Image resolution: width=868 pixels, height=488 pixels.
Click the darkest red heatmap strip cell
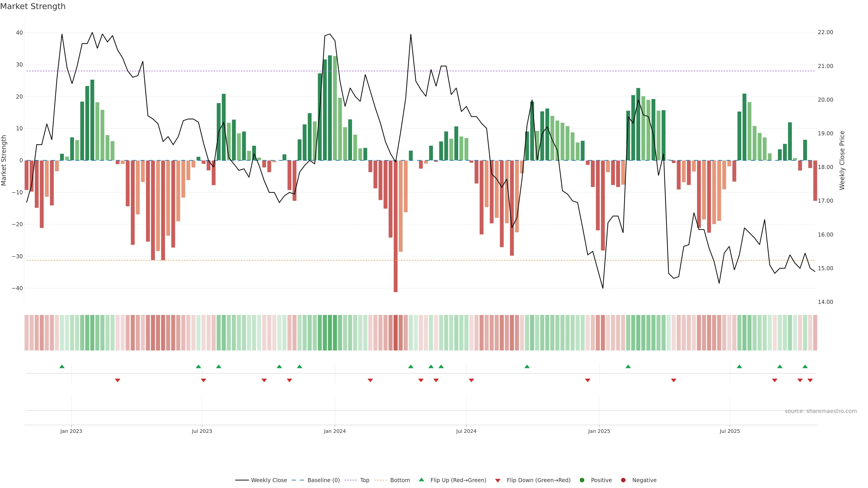point(396,333)
